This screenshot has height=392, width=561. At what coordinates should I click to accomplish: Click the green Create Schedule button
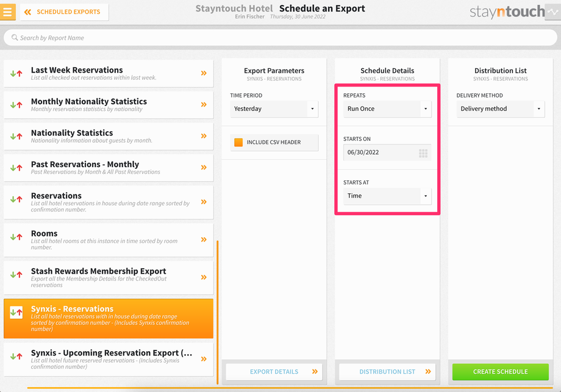click(501, 372)
